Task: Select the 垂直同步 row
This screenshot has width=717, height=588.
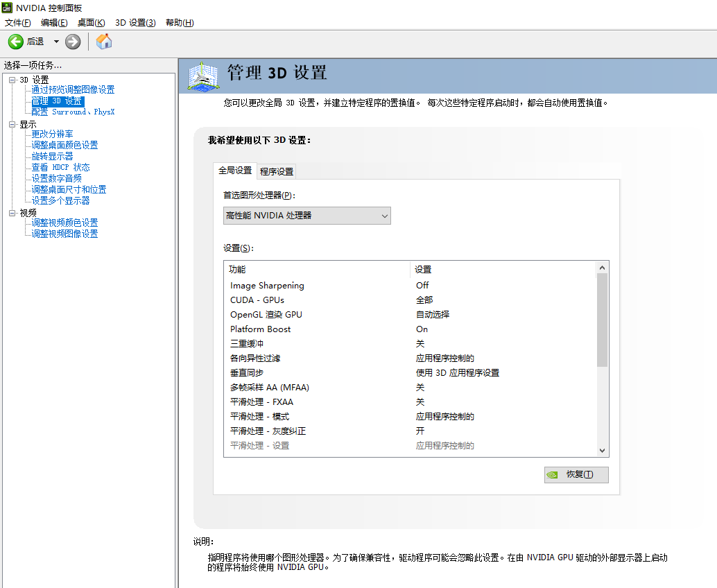Action: (x=411, y=373)
